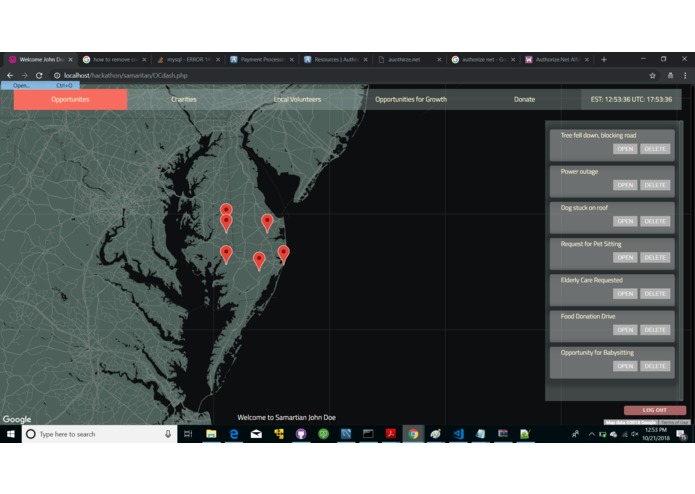Open the Power outage entry
This screenshot has height=494, width=695.
pyautogui.click(x=625, y=185)
